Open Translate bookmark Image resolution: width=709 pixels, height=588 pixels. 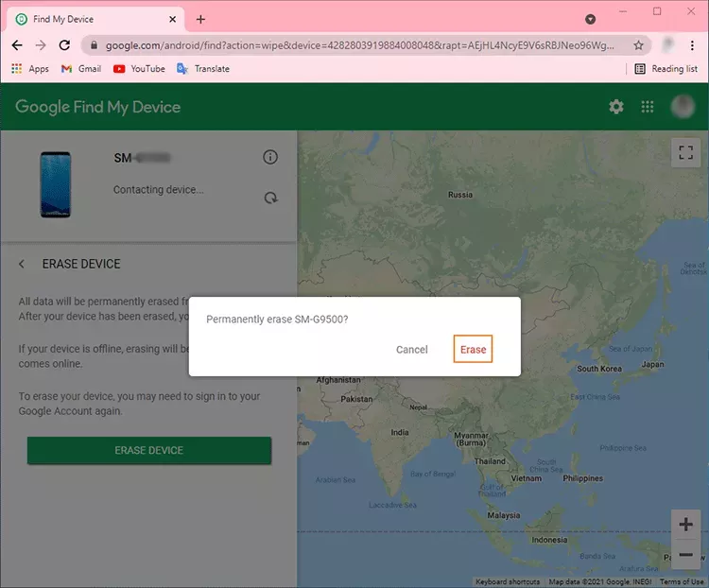click(203, 69)
